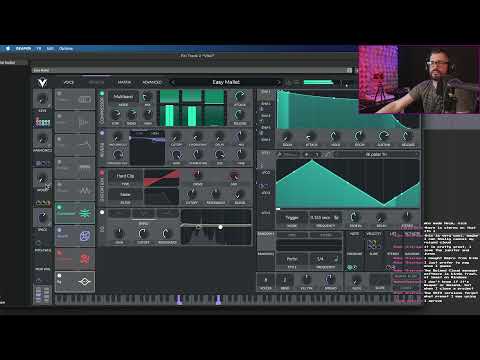Open the Multiband mode dropdown

123,97
